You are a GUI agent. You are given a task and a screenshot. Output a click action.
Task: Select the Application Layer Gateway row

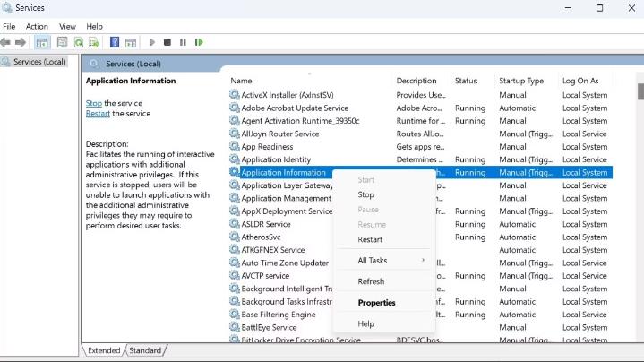click(x=421, y=185)
